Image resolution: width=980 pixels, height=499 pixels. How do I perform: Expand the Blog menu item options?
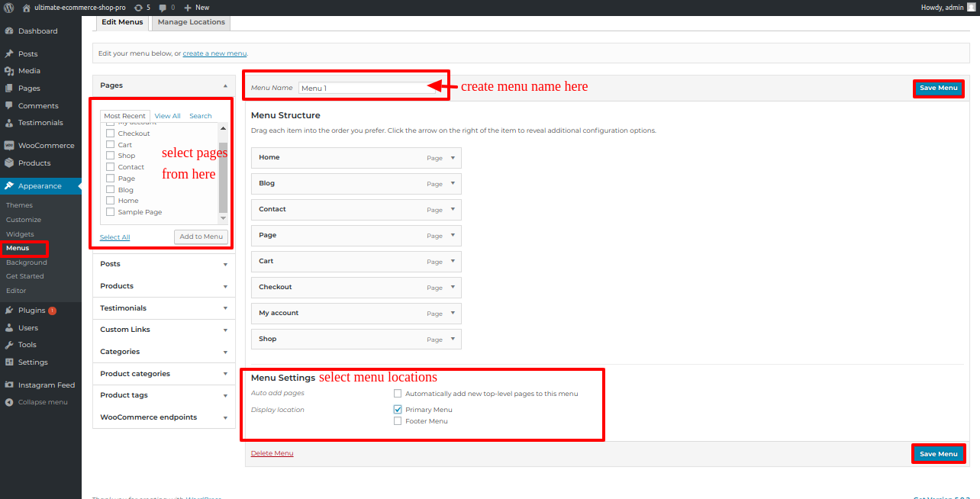click(x=453, y=184)
